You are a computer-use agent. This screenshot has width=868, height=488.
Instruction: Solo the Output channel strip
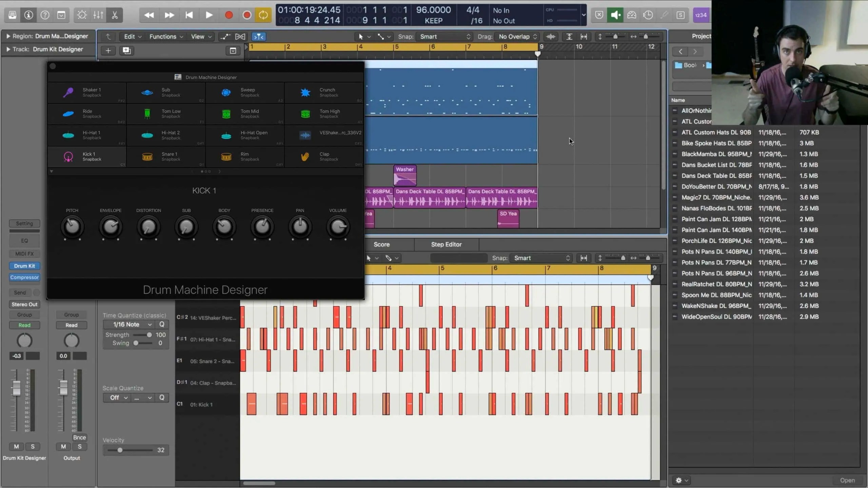pos(80,447)
